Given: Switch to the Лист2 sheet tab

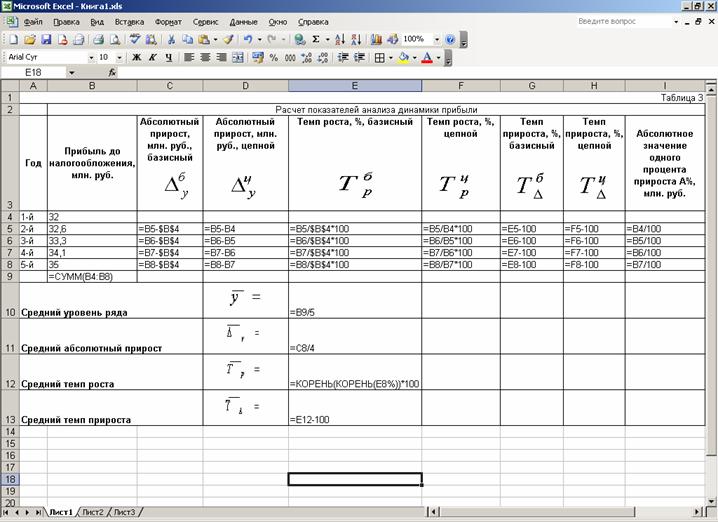Looking at the screenshot, I should [93, 512].
